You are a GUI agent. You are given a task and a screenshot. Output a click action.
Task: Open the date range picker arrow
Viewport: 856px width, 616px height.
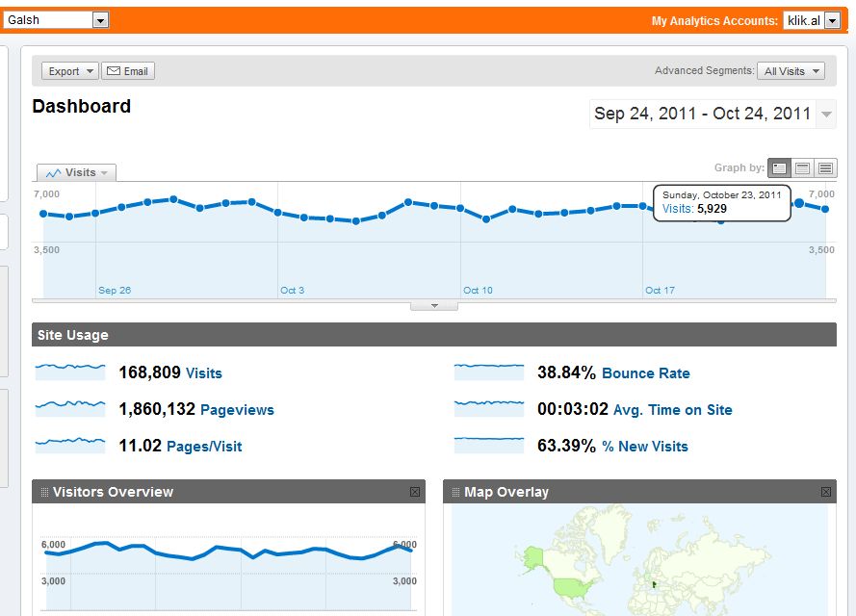[x=826, y=114]
